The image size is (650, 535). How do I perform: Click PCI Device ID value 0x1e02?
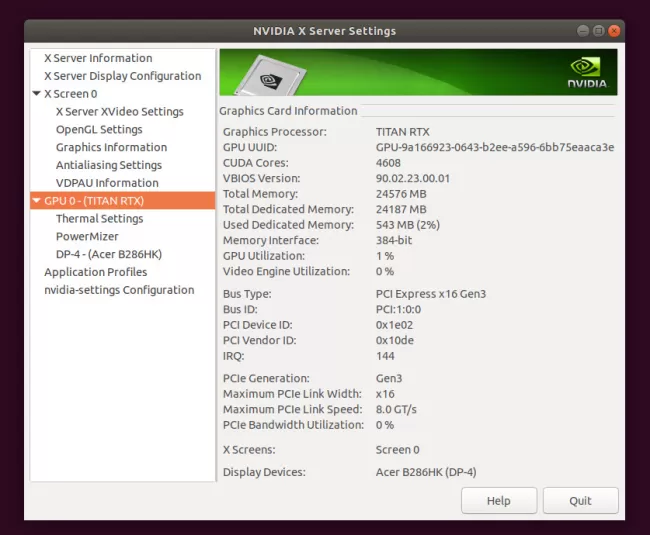point(394,325)
